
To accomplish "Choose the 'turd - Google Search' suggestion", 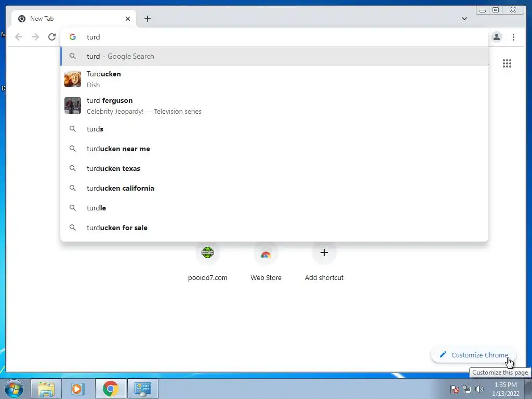I will point(274,56).
